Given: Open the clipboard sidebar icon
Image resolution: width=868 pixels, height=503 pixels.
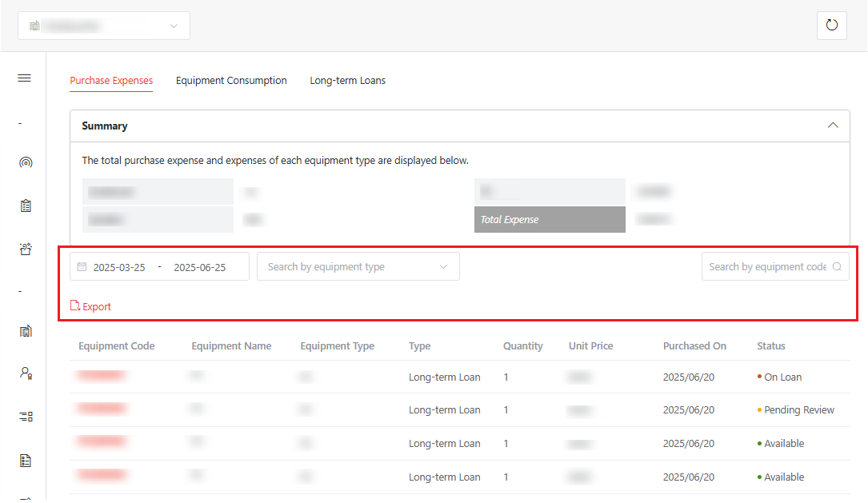Looking at the screenshot, I should pyautogui.click(x=25, y=206).
